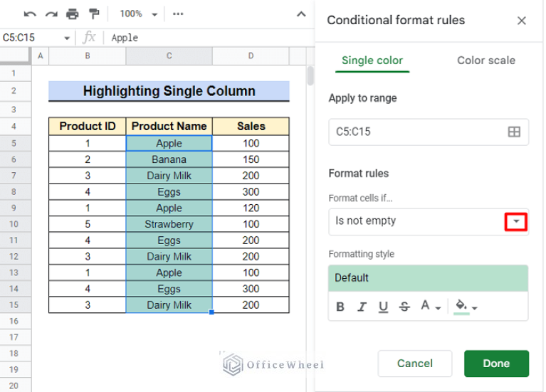Open the more toolbar options ellipsis
546x392 pixels.
[x=178, y=14]
